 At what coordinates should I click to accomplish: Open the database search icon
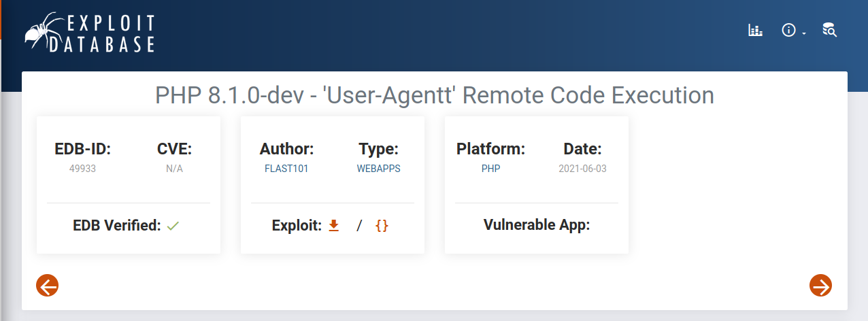(829, 30)
